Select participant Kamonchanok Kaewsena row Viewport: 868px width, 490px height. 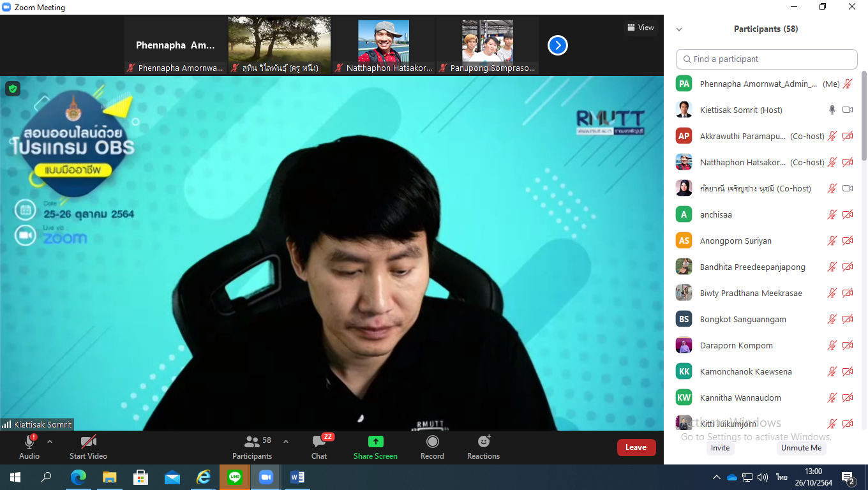click(x=765, y=371)
